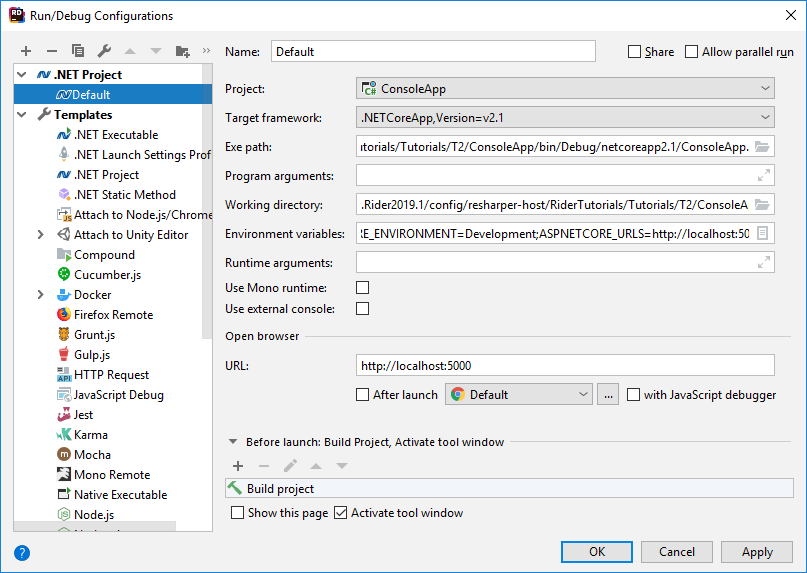807x573 pixels.
Task: Open browser Default dropdown
Action: tap(519, 394)
